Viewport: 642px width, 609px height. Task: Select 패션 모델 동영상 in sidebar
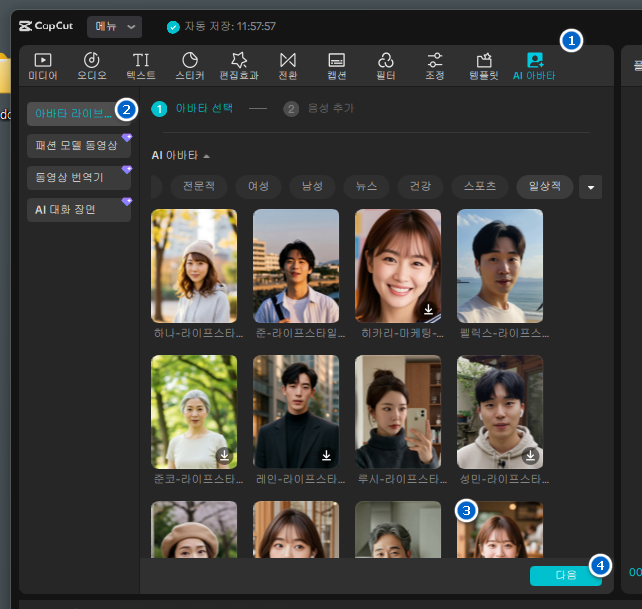(78, 146)
